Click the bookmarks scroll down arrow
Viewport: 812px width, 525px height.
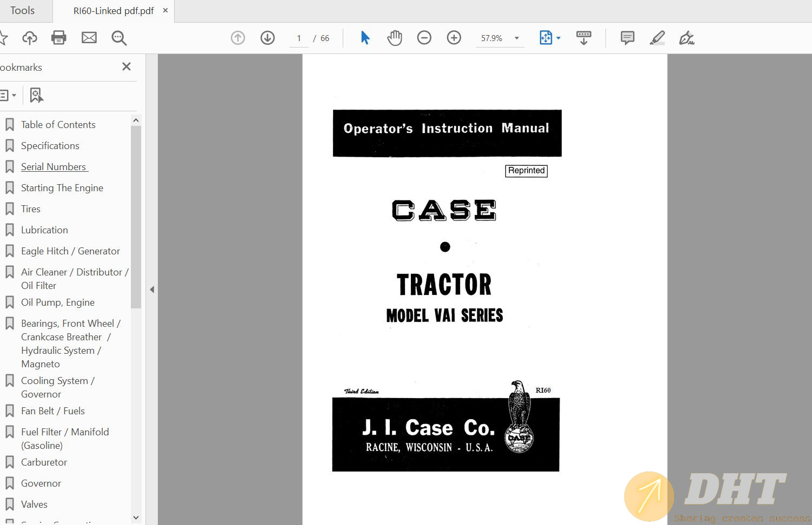136,517
